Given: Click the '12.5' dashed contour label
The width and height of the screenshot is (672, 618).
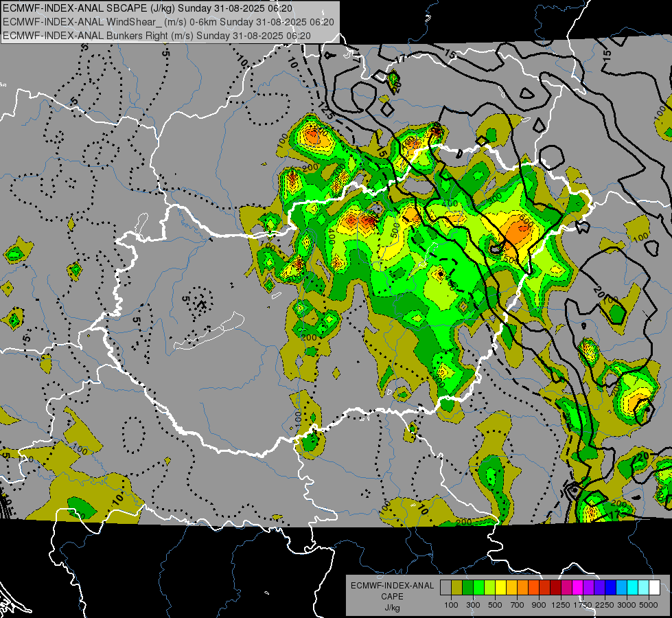Looking at the screenshot, I should click(x=326, y=111).
